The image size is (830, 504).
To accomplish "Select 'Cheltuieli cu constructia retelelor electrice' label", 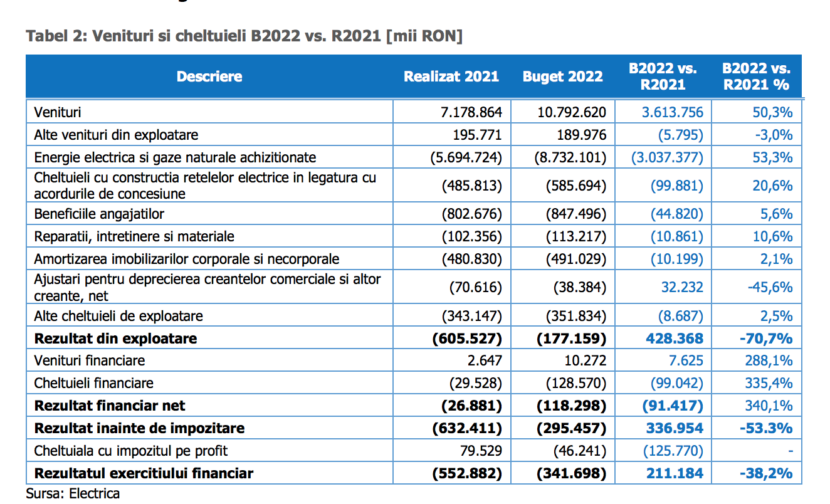I will coord(205,186).
